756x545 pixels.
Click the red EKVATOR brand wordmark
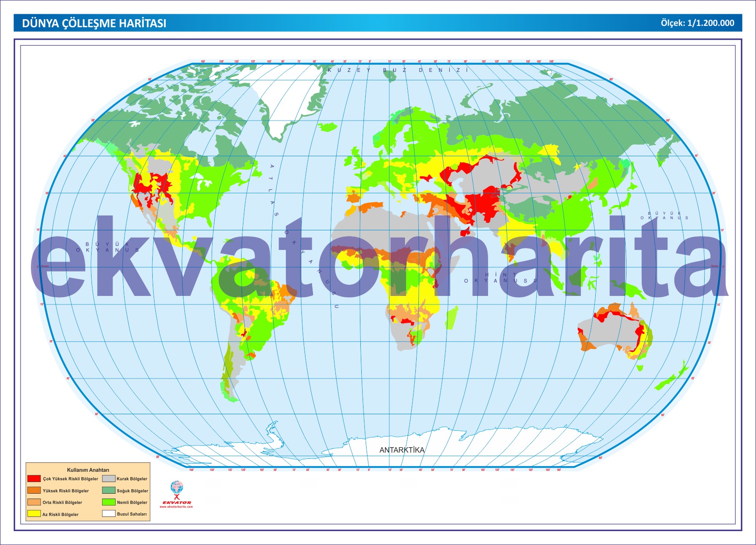point(177,503)
